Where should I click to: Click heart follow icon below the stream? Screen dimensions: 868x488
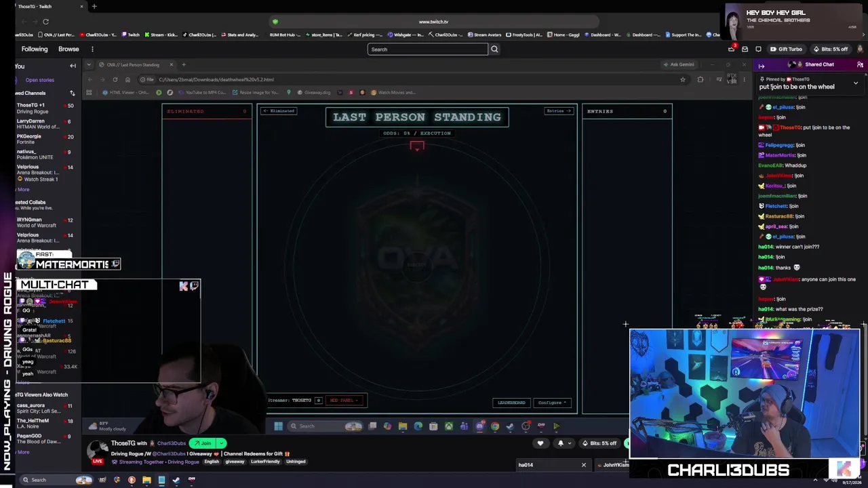[x=540, y=443]
